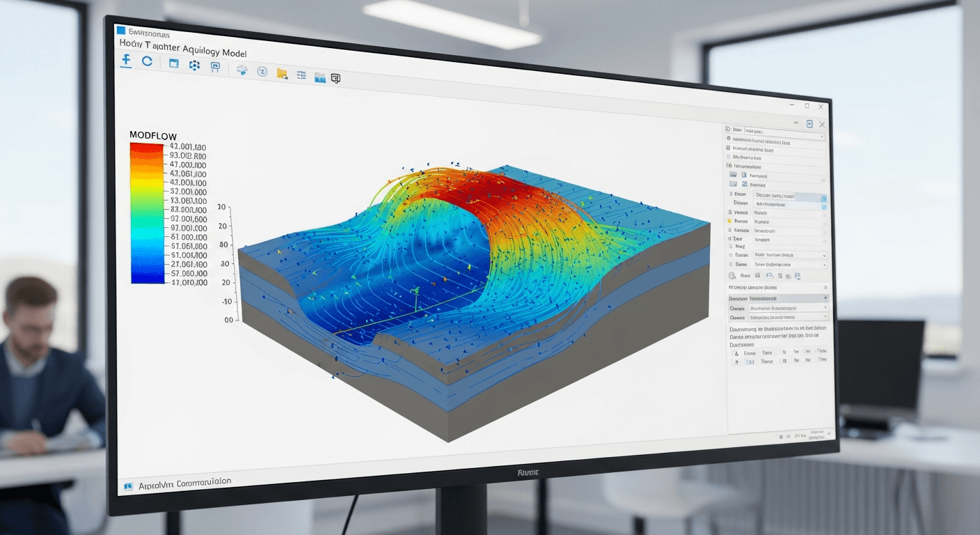Open the yellow folder import icon

pos(282,72)
